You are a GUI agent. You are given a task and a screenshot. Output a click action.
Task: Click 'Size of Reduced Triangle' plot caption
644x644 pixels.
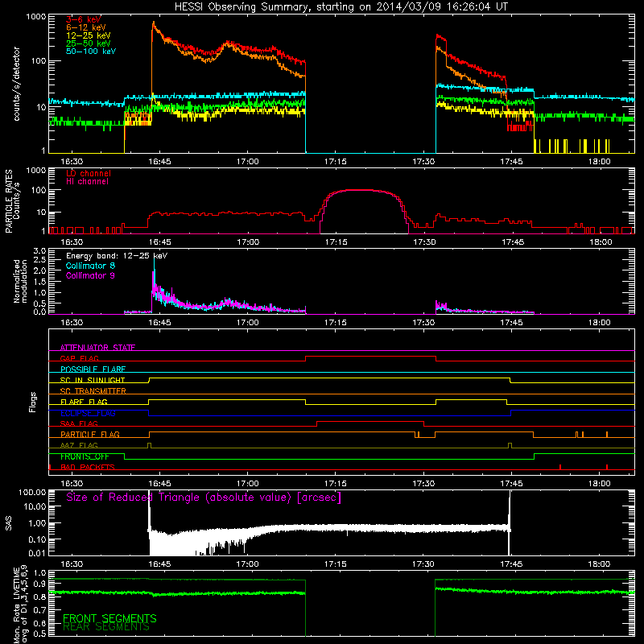tap(204, 497)
